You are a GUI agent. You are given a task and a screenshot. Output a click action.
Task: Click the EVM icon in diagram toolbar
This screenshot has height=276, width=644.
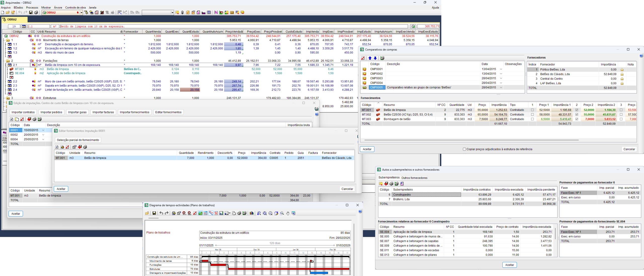tap(216, 213)
